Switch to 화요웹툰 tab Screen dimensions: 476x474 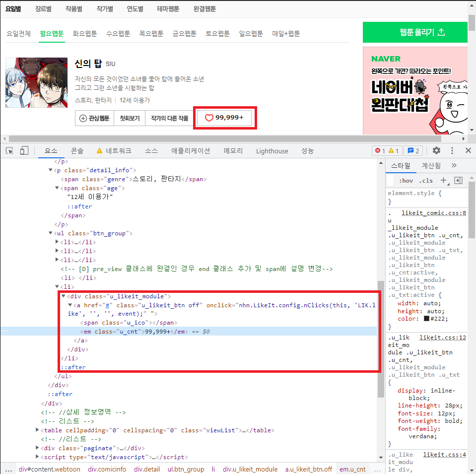coord(85,33)
